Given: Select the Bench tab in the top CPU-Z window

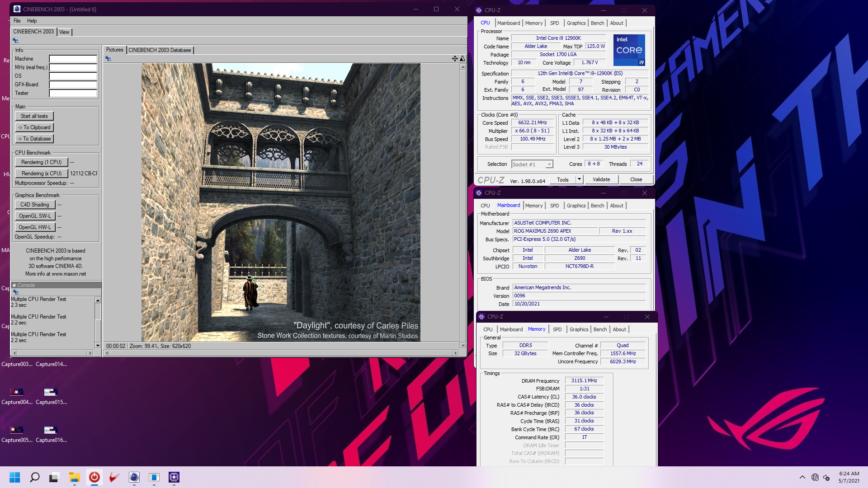Looking at the screenshot, I should (x=597, y=23).
